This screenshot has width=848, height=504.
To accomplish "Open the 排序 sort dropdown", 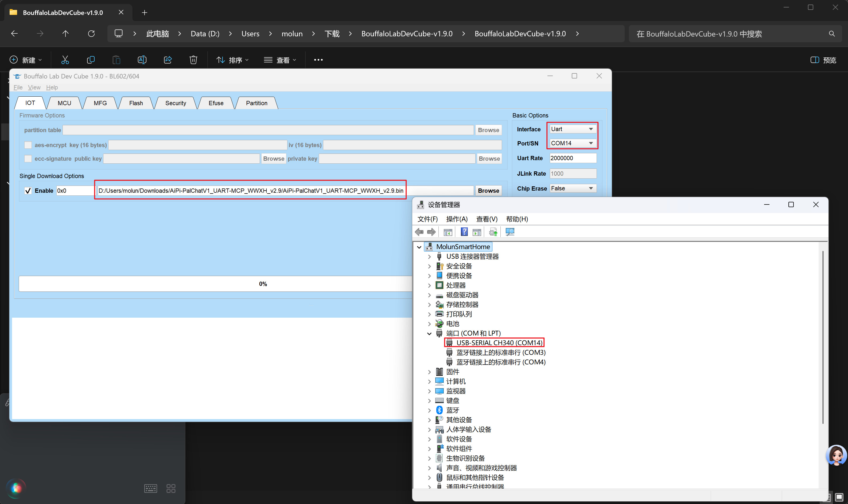I will (232, 60).
